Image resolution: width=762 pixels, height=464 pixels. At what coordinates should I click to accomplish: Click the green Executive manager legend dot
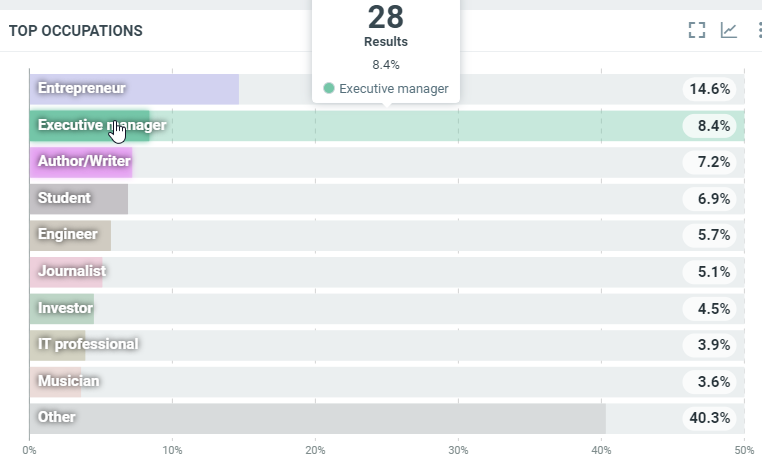(x=328, y=89)
